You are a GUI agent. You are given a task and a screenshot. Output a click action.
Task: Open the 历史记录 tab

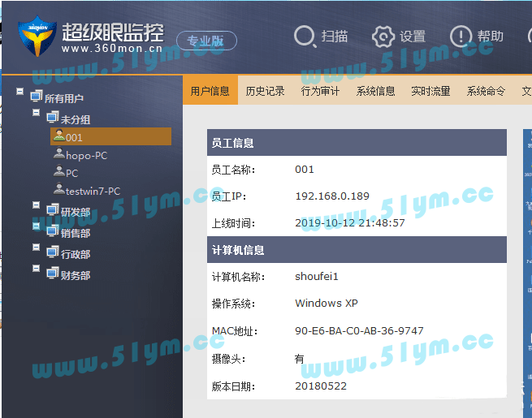(265, 91)
